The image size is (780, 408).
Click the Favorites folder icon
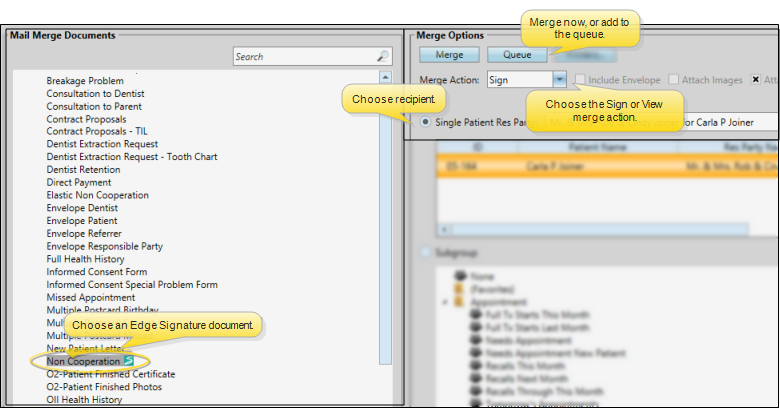[459, 287]
